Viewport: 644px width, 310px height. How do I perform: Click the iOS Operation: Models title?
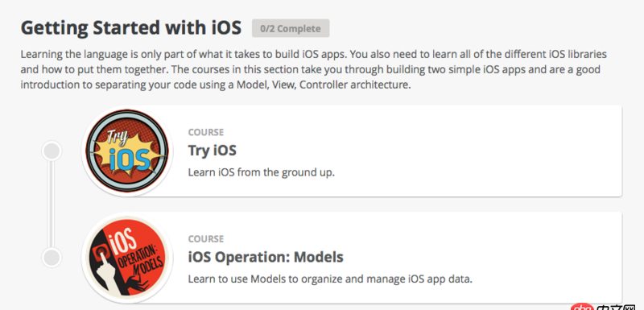[x=266, y=257]
